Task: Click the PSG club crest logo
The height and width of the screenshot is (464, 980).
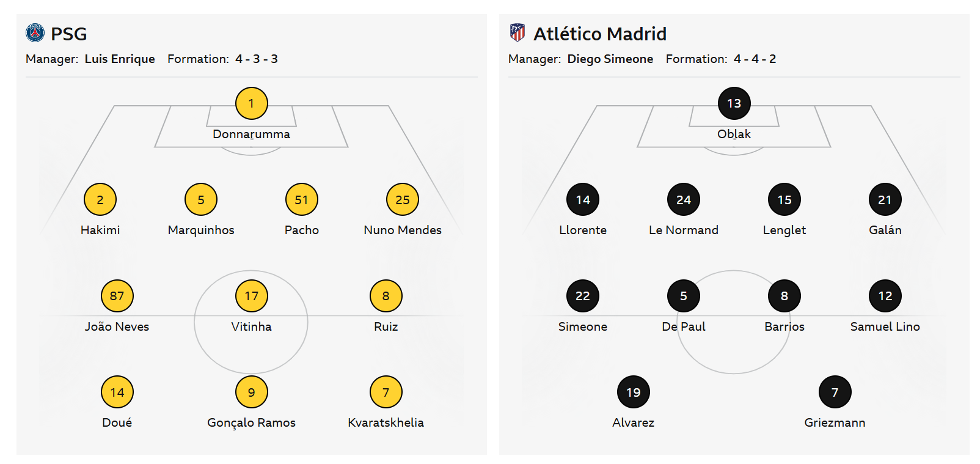Action: (x=35, y=32)
